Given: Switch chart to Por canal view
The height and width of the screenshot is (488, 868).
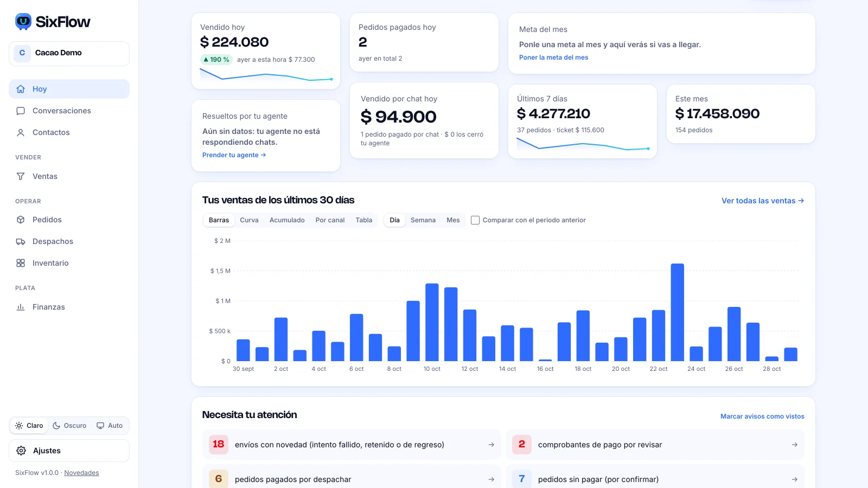Looking at the screenshot, I should coord(330,220).
